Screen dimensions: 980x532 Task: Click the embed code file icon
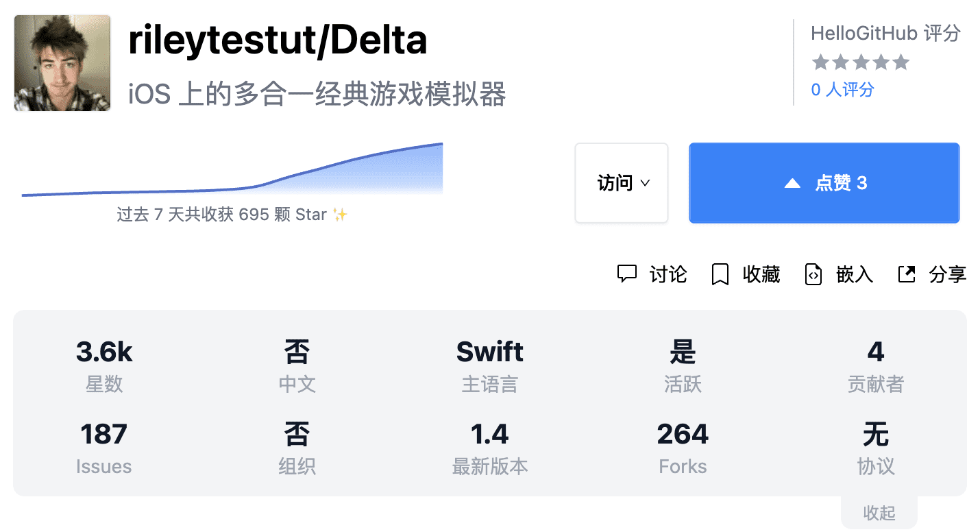click(x=813, y=275)
